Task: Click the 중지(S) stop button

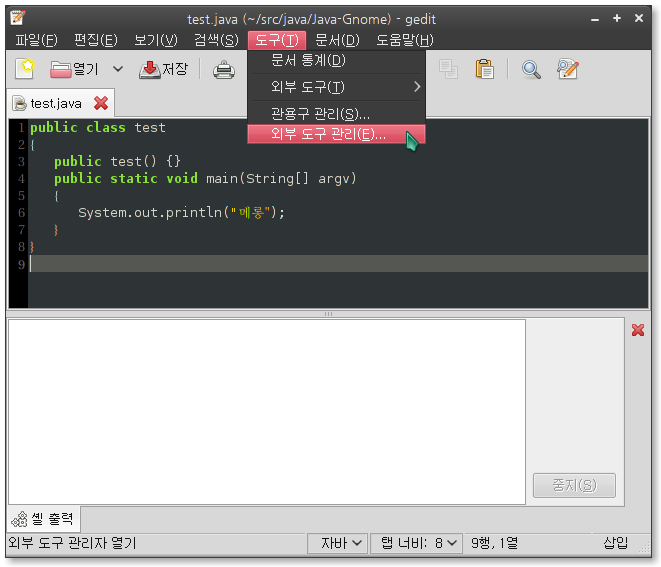Action: click(x=574, y=485)
